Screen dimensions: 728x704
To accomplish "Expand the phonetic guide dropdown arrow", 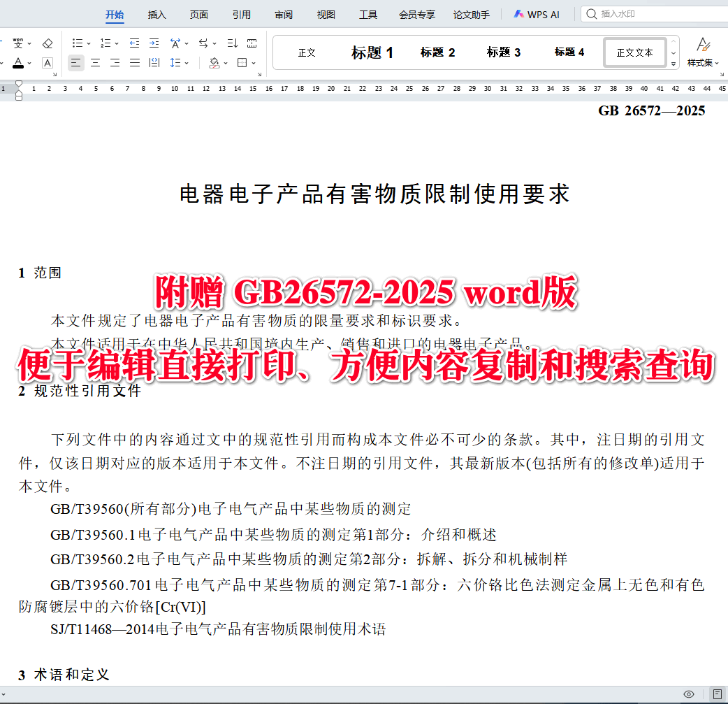I will tap(29, 43).
